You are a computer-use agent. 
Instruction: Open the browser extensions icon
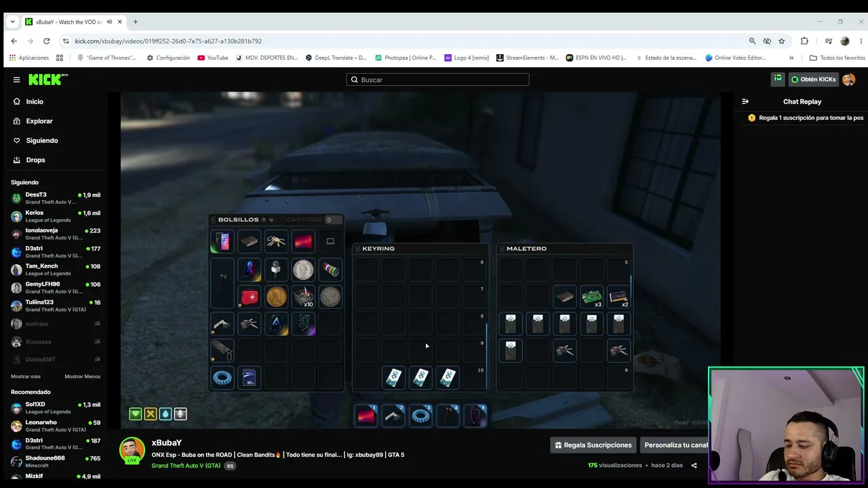[804, 41]
